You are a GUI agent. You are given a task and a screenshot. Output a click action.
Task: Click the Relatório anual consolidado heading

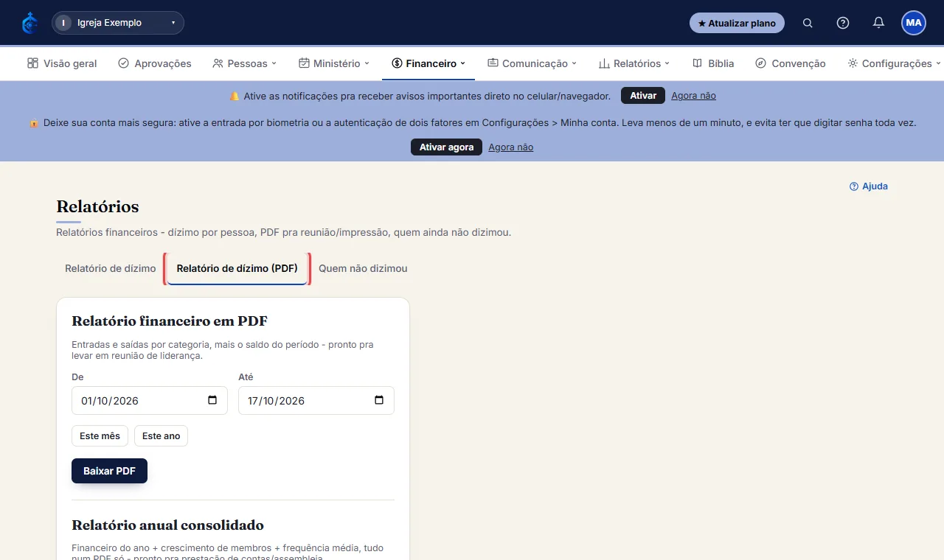tap(167, 525)
